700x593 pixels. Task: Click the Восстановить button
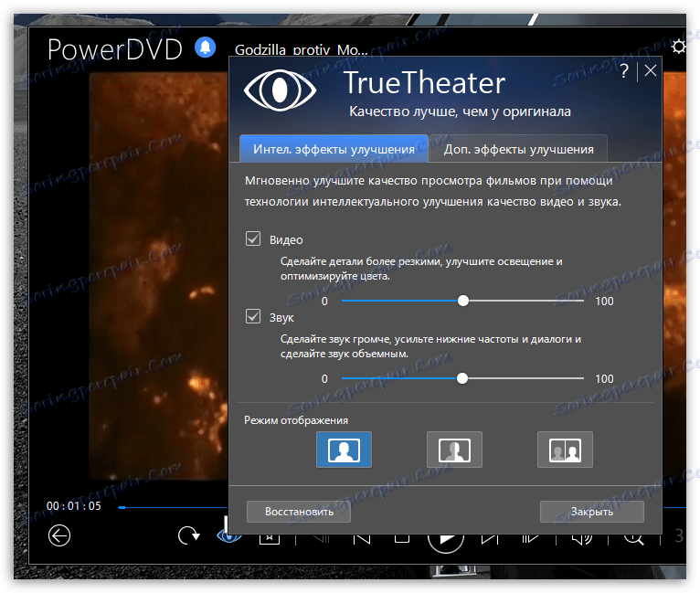pyautogui.click(x=299, y=512)
